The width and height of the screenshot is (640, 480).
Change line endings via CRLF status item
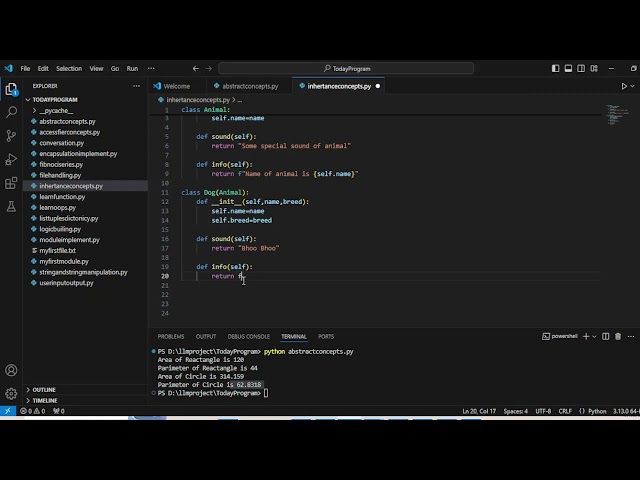(x=565, y=411)
